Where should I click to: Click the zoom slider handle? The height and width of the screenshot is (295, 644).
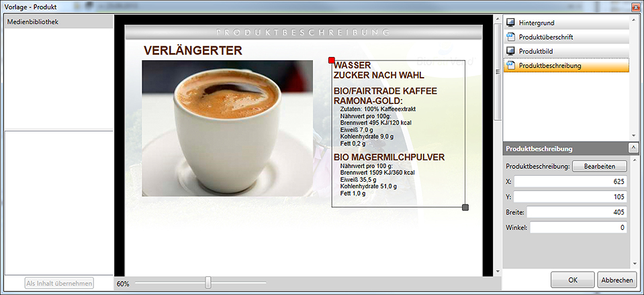tap(208, 283)
